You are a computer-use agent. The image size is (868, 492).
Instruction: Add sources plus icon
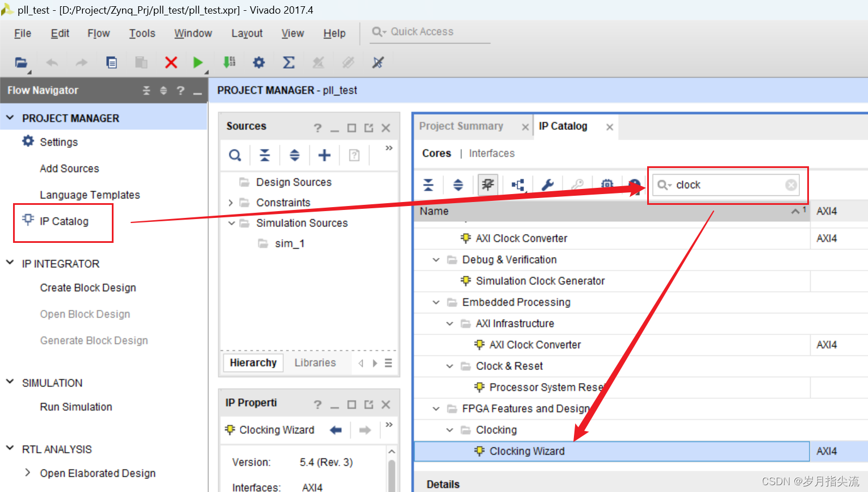tap(324, 155)
